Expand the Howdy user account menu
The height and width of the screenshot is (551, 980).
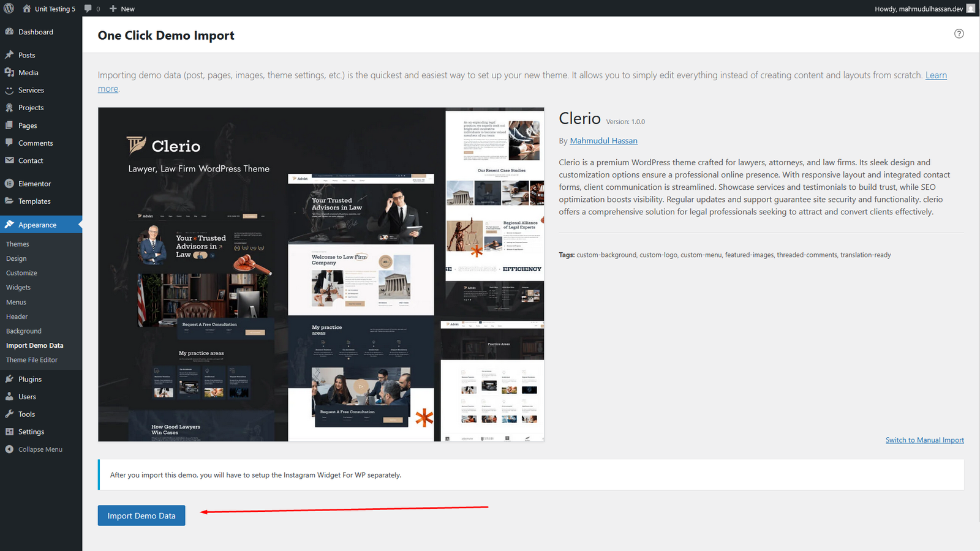(918, 9)
